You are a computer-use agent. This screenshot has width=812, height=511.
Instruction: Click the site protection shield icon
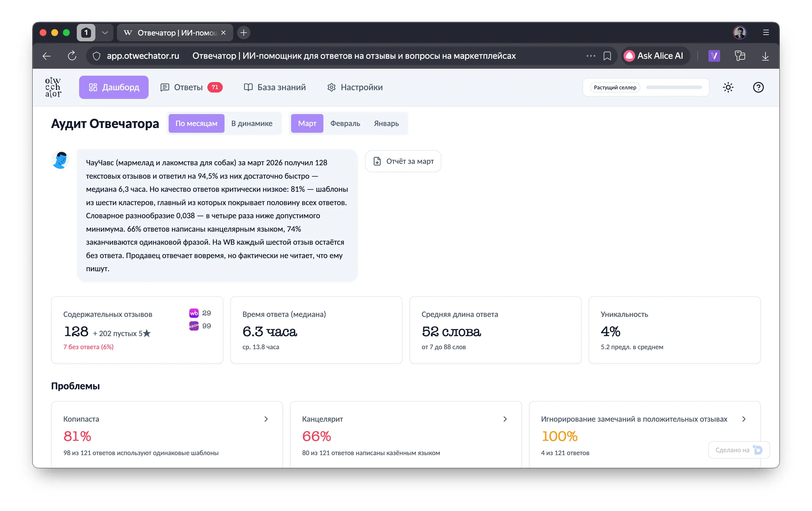coord(97,56)
